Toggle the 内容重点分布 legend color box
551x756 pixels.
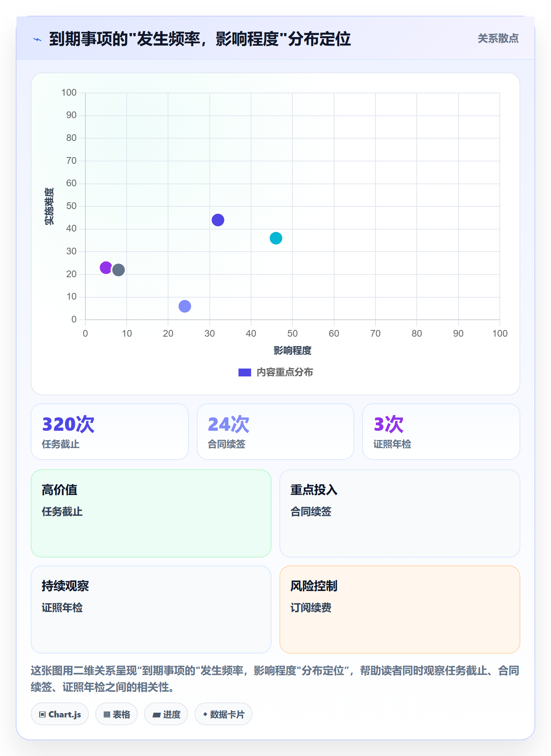(245, 372)
